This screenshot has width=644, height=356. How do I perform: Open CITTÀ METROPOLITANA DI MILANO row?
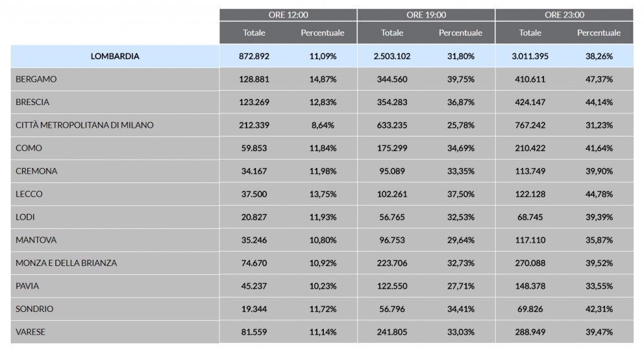(x=84, y=125)
